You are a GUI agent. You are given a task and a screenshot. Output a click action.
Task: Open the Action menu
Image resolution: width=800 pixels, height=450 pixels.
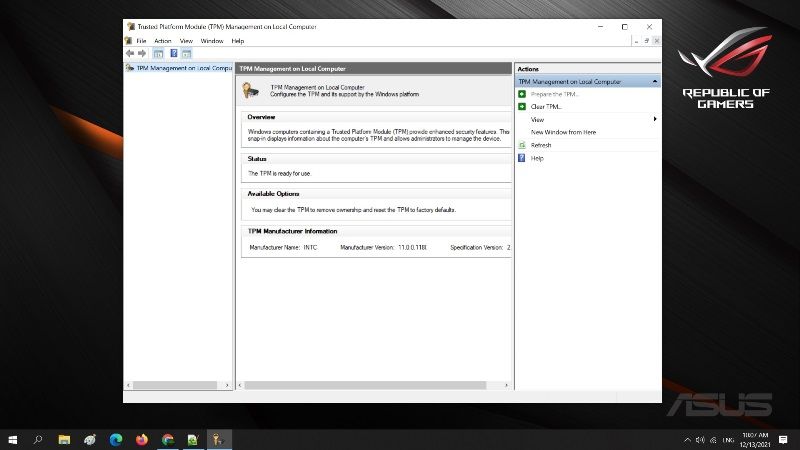pos(163,41)
